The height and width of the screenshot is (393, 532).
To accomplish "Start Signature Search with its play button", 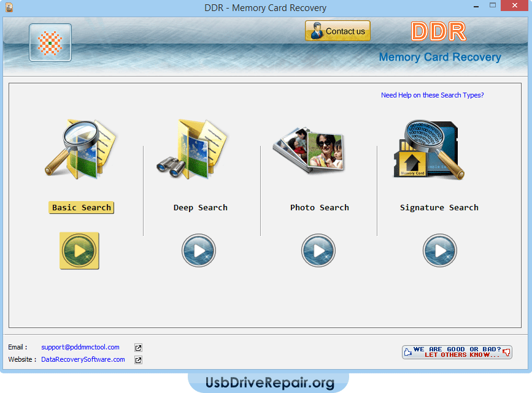I will click(x=440, y=251).
